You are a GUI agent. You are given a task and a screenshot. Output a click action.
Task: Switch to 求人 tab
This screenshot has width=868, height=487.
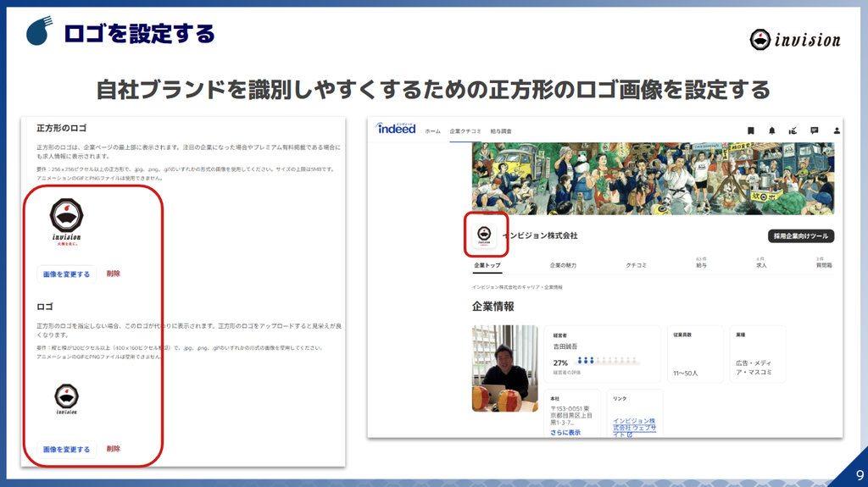(761, 263)
